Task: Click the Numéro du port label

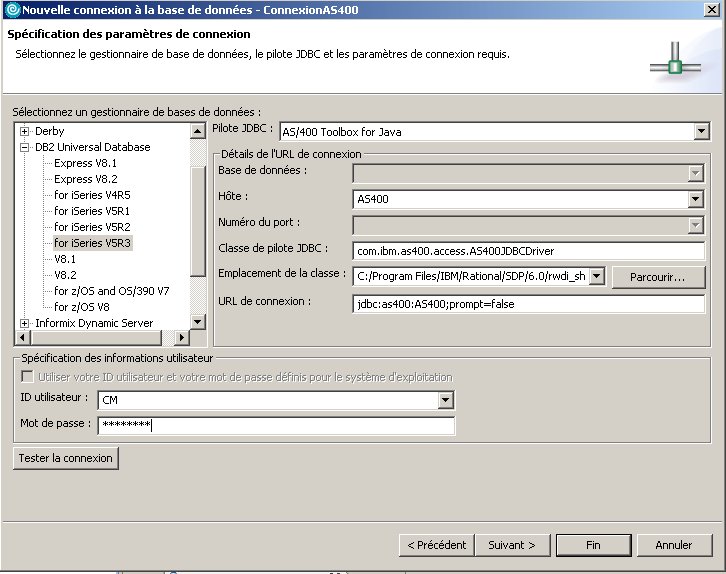Action: (259, 222)
